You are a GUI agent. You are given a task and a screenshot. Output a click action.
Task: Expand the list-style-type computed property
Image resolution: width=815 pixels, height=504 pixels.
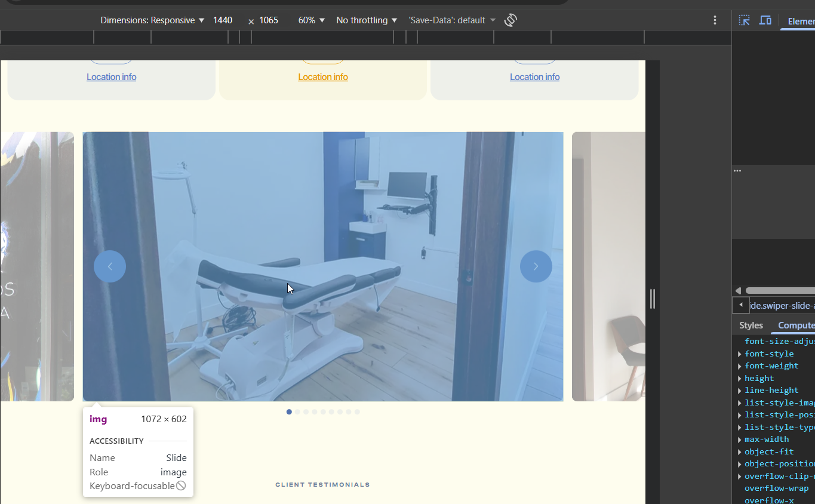point(740,428)
